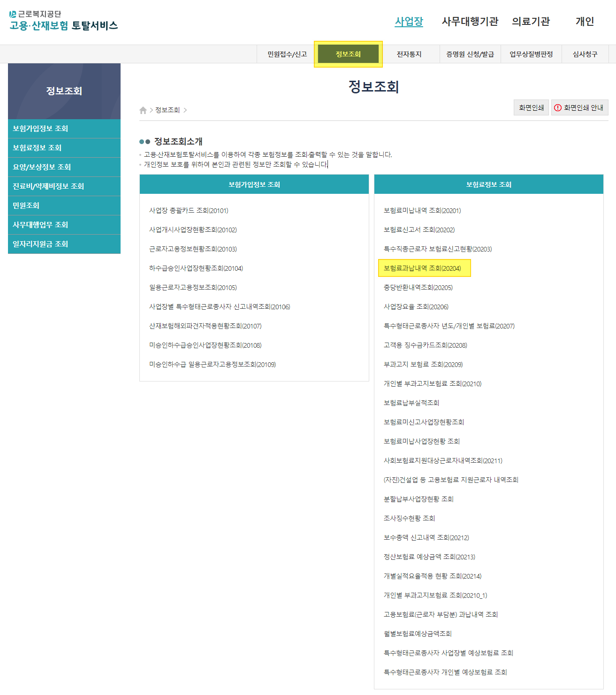
Task: Open 보수총액 신고내역 조회(20212) link
Action: click(426, 538)
